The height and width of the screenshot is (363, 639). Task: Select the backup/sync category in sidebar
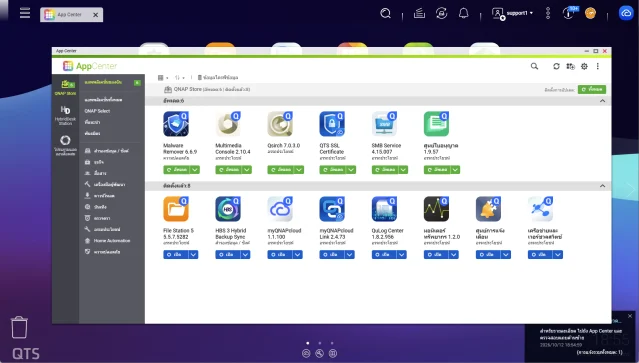(107, 151)
